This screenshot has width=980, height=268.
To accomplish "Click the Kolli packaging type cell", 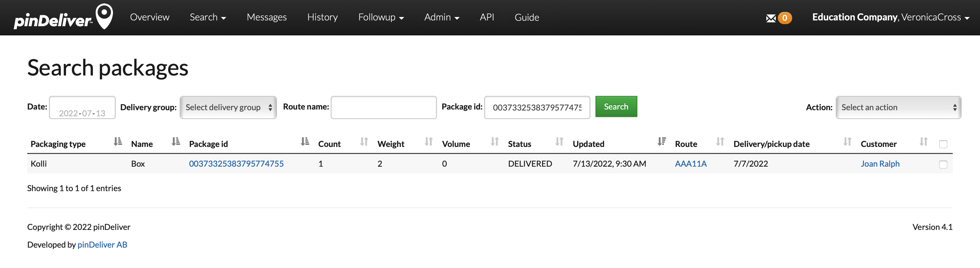I will (38, 164).
